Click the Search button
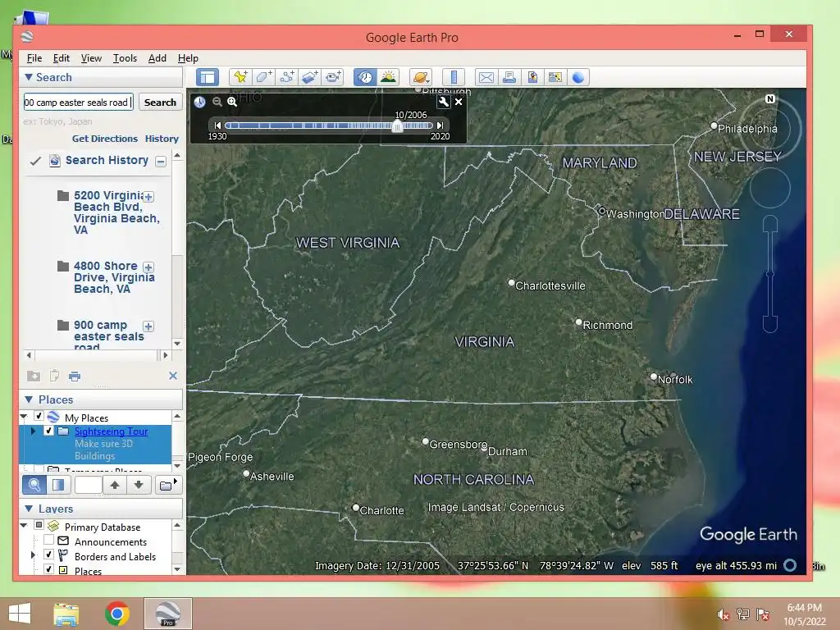This screenshot has height=630, width=840. pyautogui.click(x=160, y=103)
